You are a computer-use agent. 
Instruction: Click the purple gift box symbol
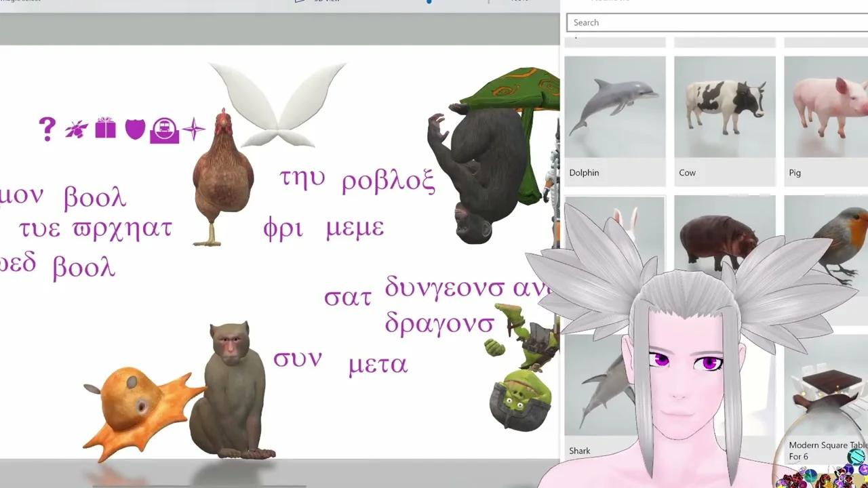coord(105,127)
